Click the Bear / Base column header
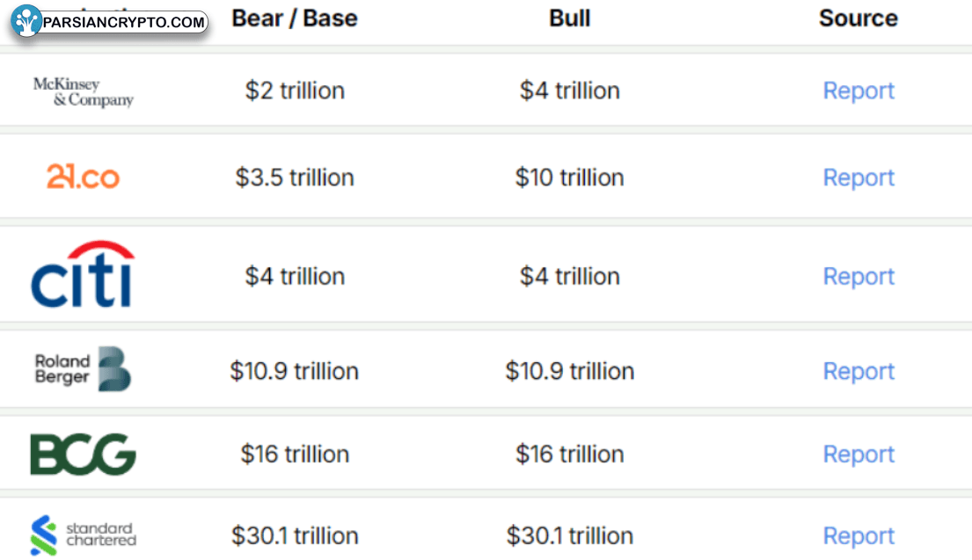The width and height of the screenshot is (972, 560). tap(295, 18)
